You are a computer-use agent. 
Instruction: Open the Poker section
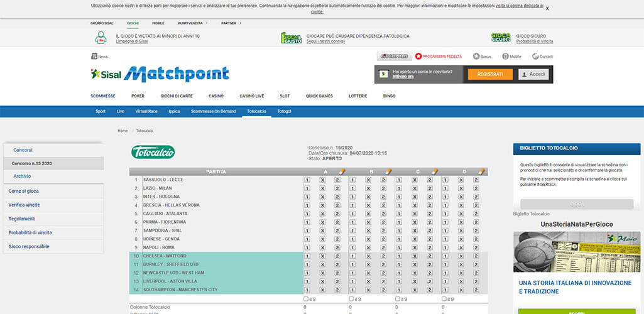[x=138, y=96]
